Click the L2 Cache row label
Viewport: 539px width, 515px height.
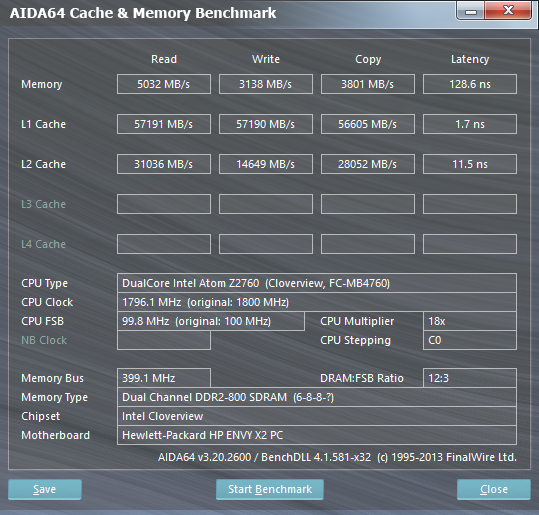click(x=43, y=164)
